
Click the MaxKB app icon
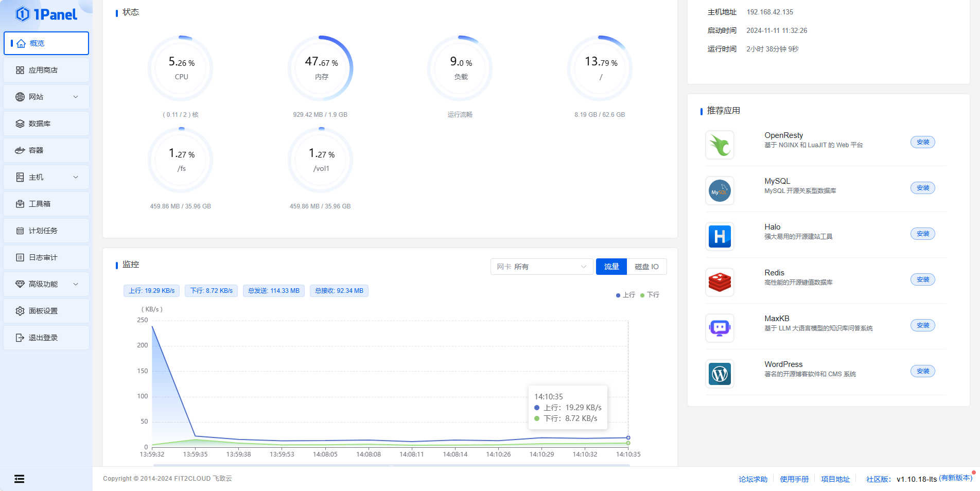720,328
